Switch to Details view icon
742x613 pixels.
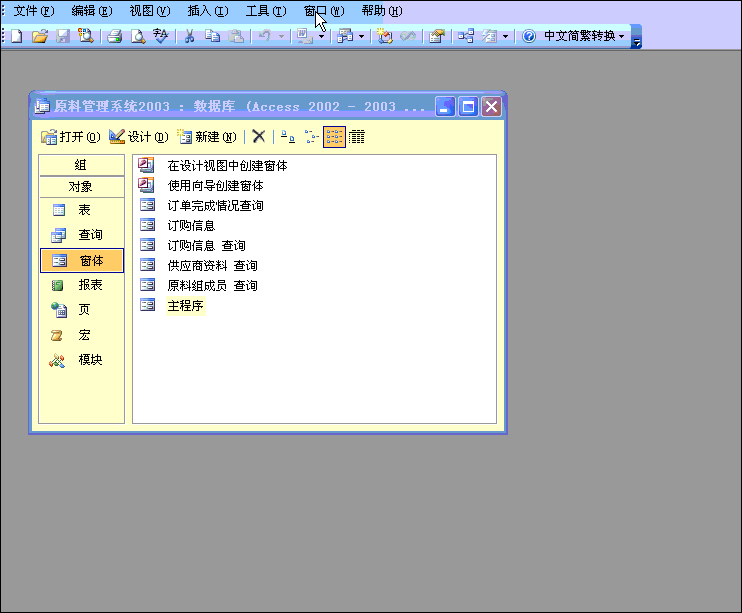[357, 137]
